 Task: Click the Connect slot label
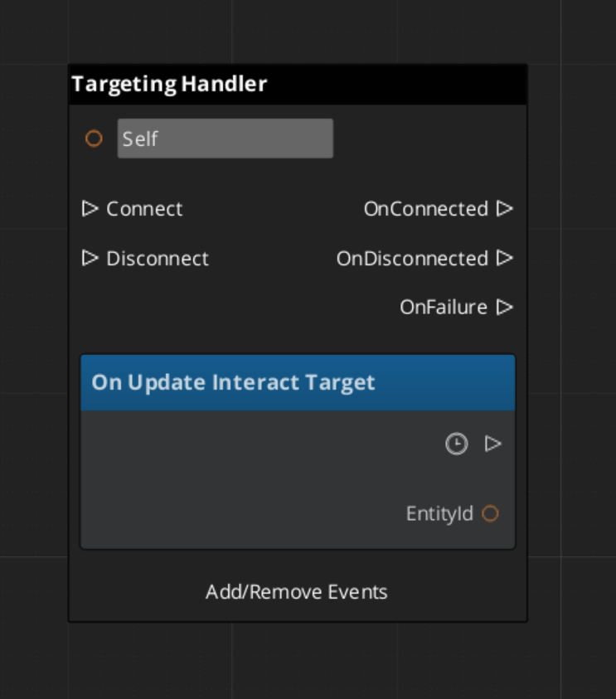click(x=144, y=209)
